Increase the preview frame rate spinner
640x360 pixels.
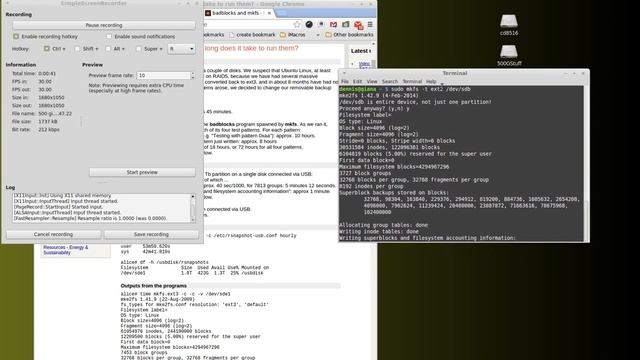(193, 73)
